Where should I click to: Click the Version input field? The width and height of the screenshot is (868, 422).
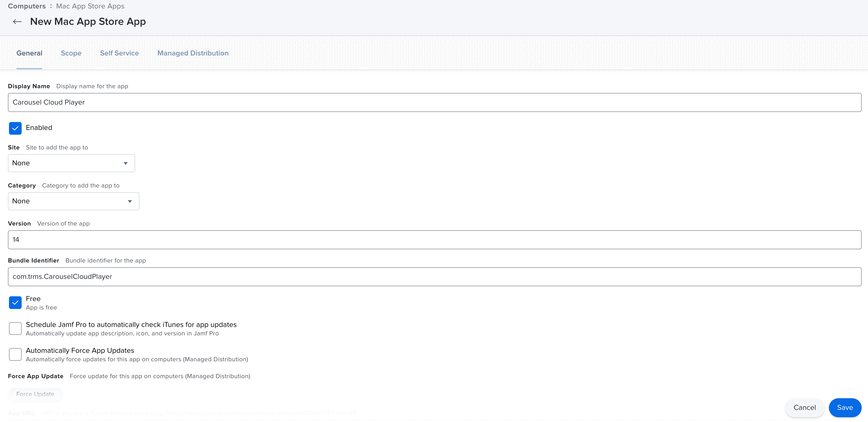tap(434, 240)
